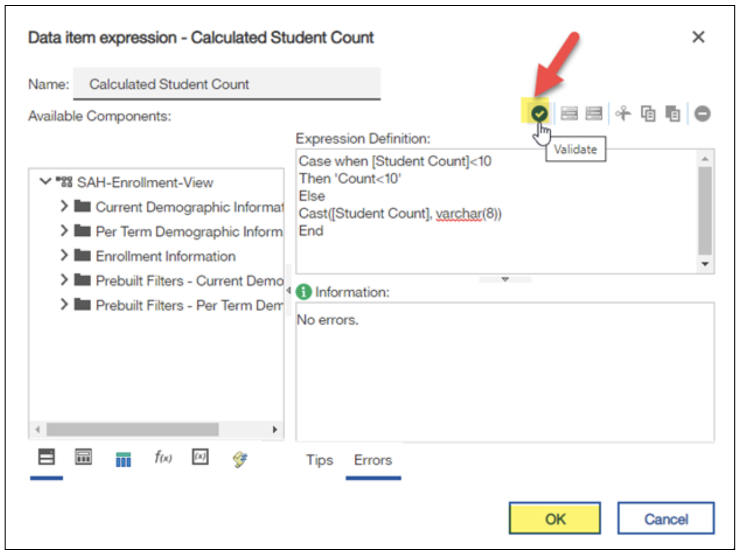This screenshot has width=744, height=560.
Task: Click the Name input field
Action: 227,83
